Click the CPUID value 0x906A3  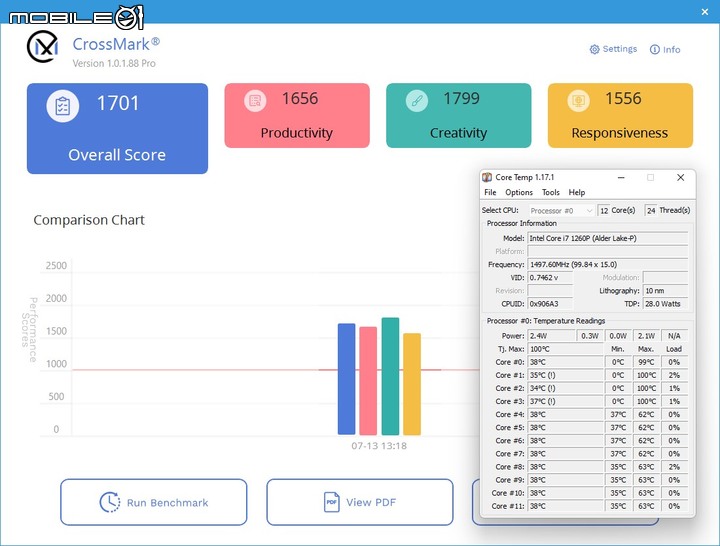(x=550, y=304)
